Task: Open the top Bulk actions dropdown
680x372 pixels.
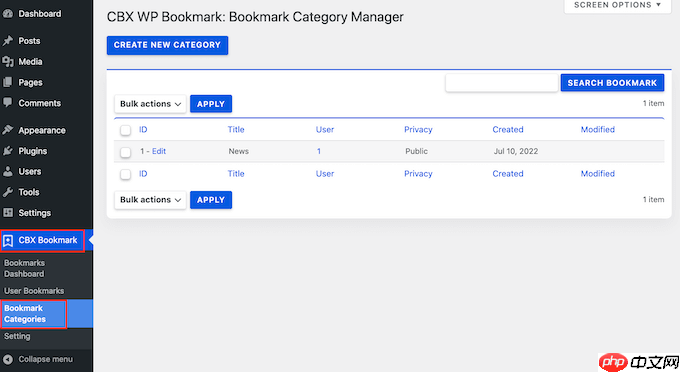Action: coord(150,104)
